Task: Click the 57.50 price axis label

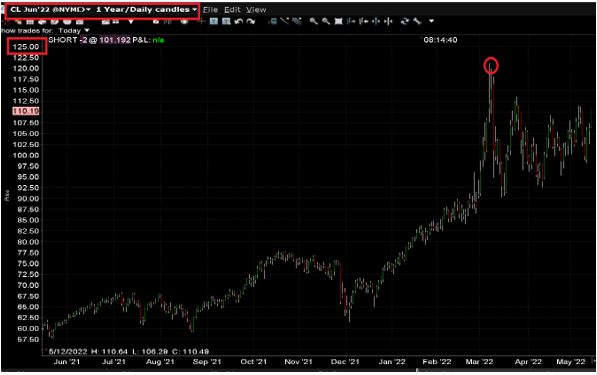Action: coord(28,339)
